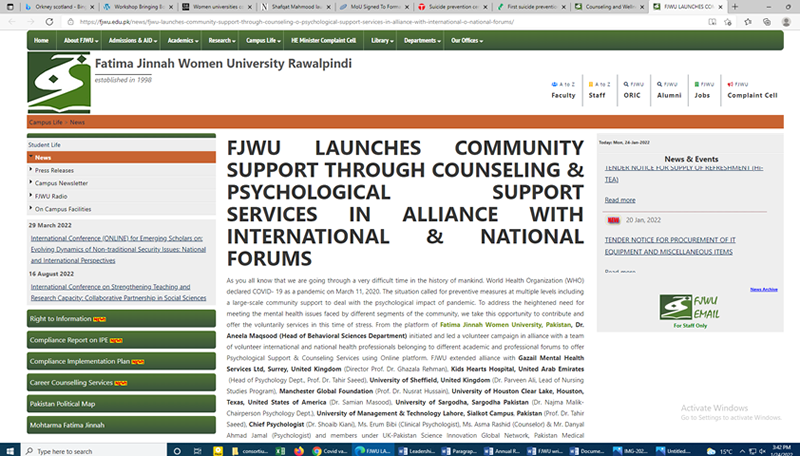
Task: Expand the Academics dropdown menu
Action: click(x=183, y=40)
